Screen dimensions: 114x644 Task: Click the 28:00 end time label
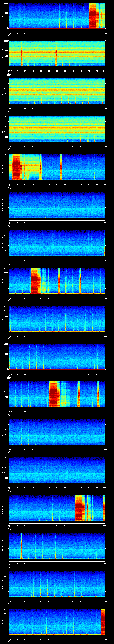click(105, 223)
